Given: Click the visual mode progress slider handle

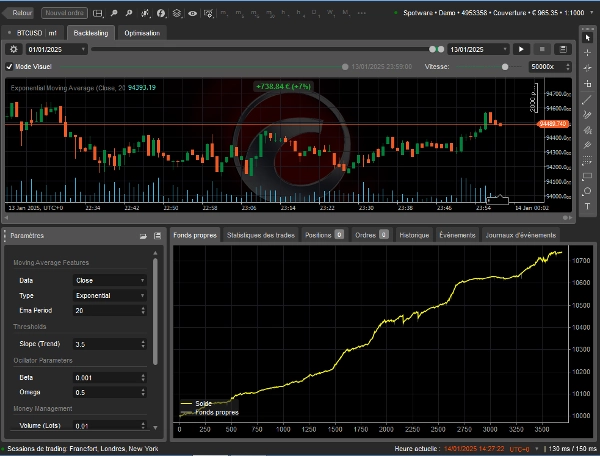Looking at the screenshot, I should [x=345, y=67].
